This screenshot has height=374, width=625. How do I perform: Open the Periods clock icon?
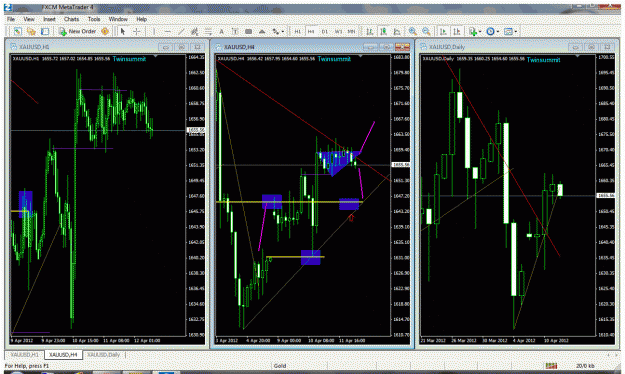pos(490,31)
